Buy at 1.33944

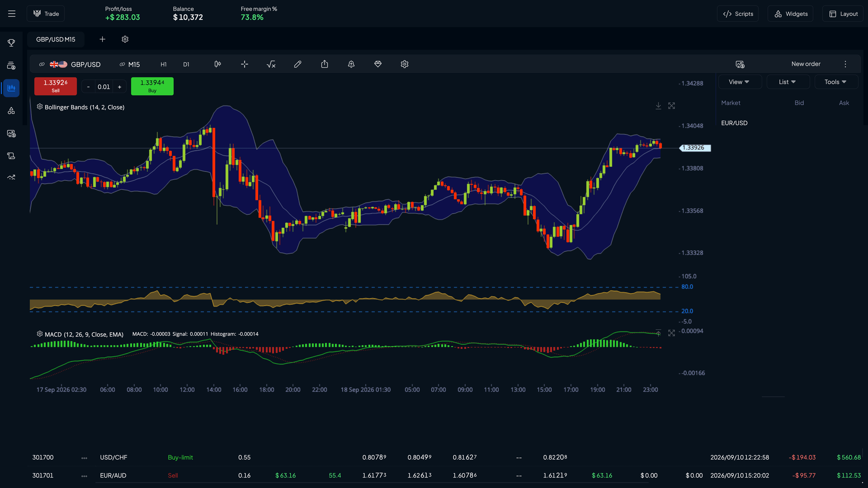pyautogui.click(x=152, y=86)
